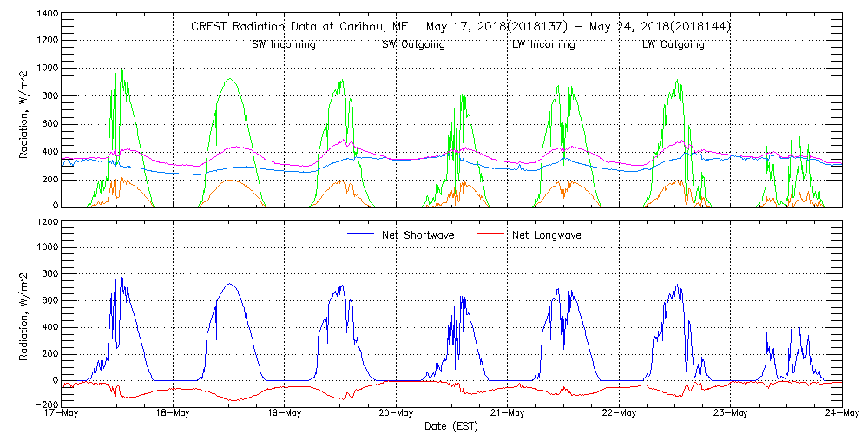
Task: Click the 17-May date tick label
Action: point(62,413)
